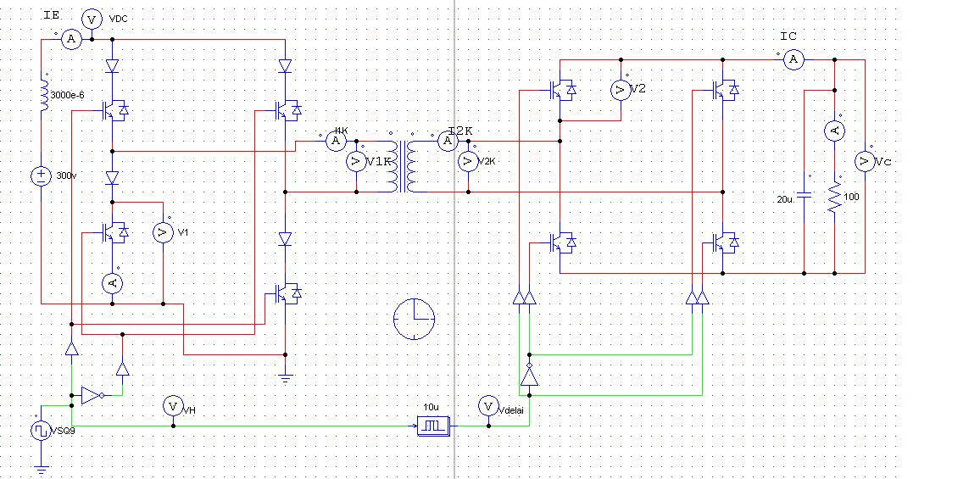Select the IGBT in parallel with voltmeter V2
Viewport: 980px width, 479px height.
[x=563, y=90]
